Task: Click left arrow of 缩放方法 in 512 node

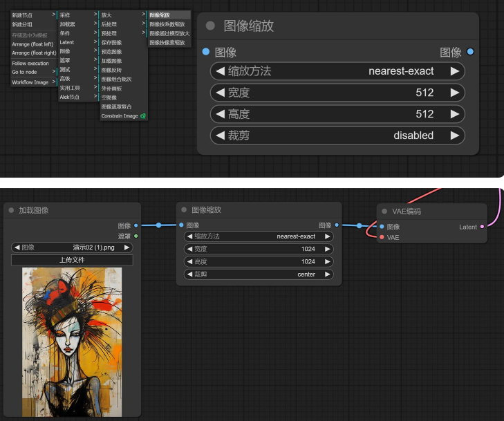Action: coord(220,71)
